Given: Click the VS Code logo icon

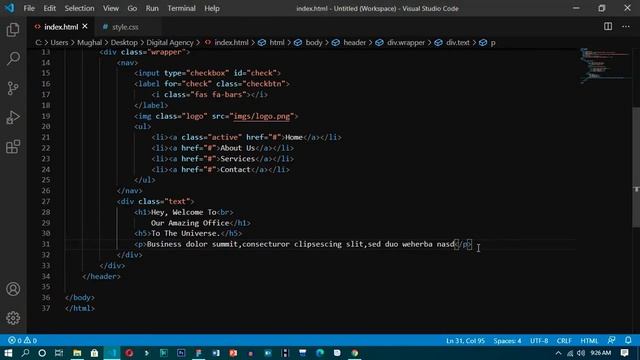Looking at the screenshot, I should coord(9,8).
